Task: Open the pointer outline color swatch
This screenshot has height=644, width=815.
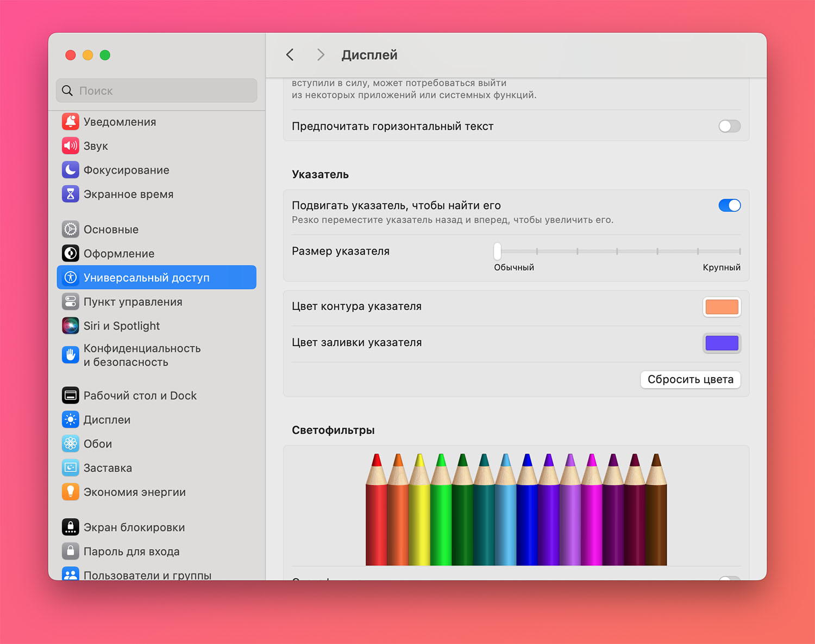Action: 722,307
